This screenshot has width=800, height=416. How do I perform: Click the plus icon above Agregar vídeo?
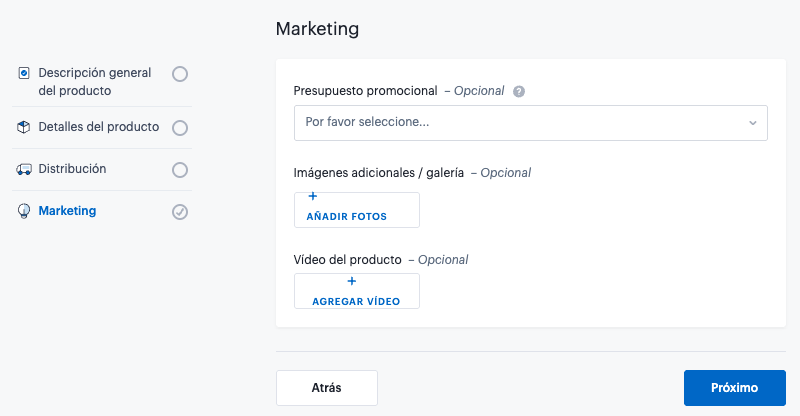[351, 283]
